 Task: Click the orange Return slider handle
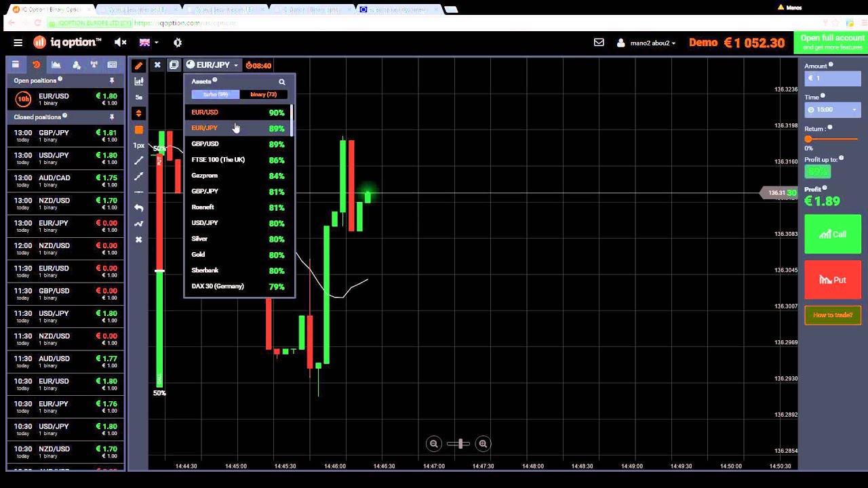point(808,139)
